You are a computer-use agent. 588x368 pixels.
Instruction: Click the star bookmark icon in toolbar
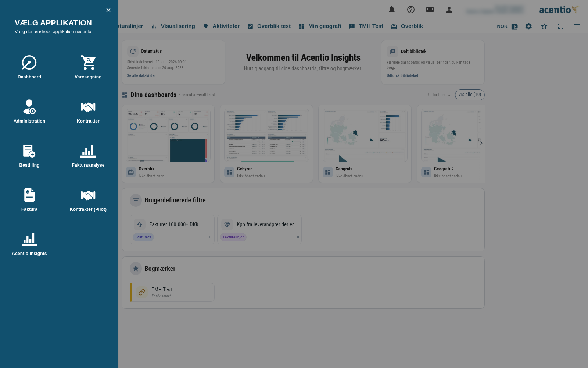(x=544, y=26)
